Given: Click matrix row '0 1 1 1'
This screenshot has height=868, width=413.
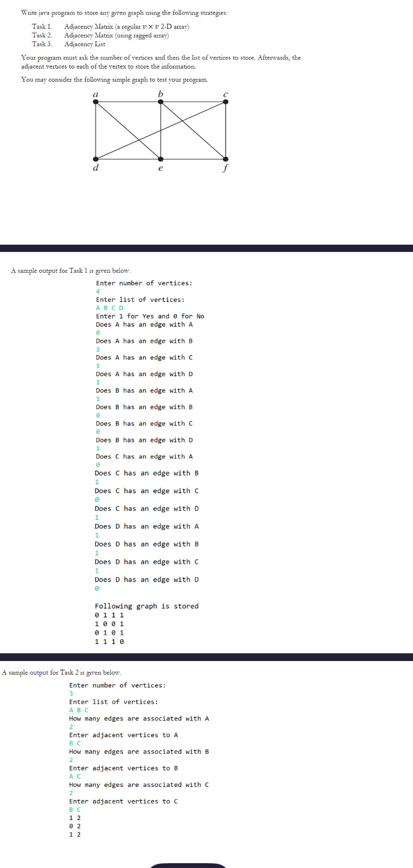Looking at the screenshot, I should (109, 615).
